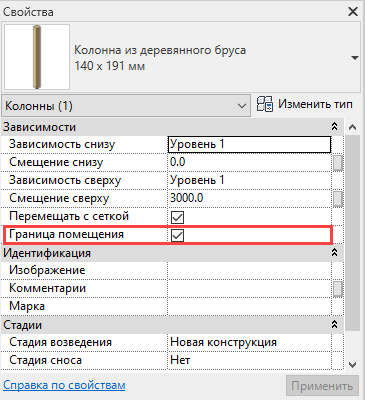Screen dimensions: 365x400
Task: Click the Изменить тип button
Action: coord(305,104)
